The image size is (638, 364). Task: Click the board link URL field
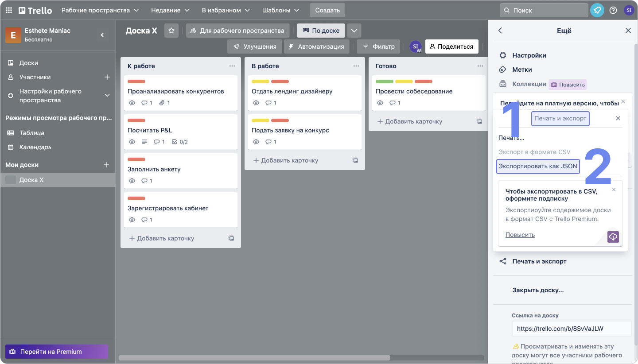pos(572,329)
